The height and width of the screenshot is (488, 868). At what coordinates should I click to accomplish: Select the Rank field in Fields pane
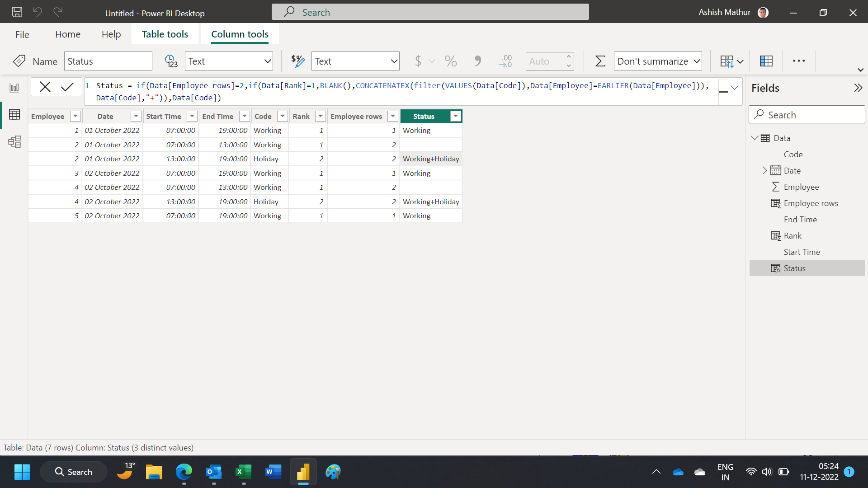tap(807, 235)
